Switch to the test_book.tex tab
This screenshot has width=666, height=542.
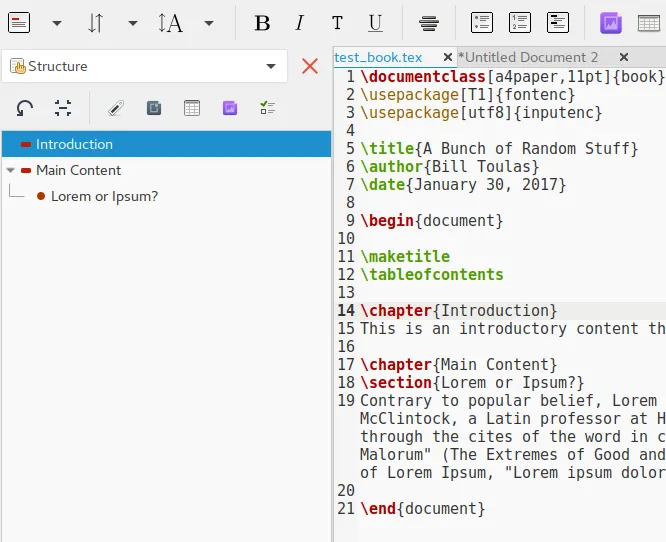click(x=378, y=57)
